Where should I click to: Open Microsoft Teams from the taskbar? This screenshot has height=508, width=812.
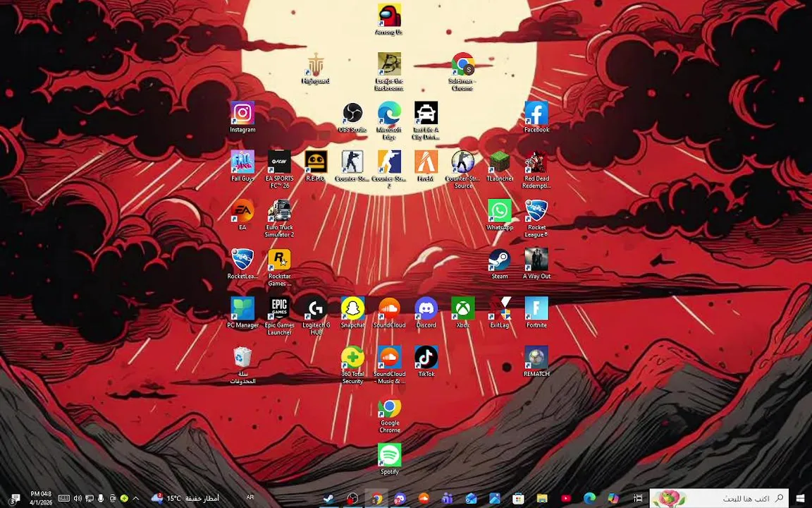447,499
